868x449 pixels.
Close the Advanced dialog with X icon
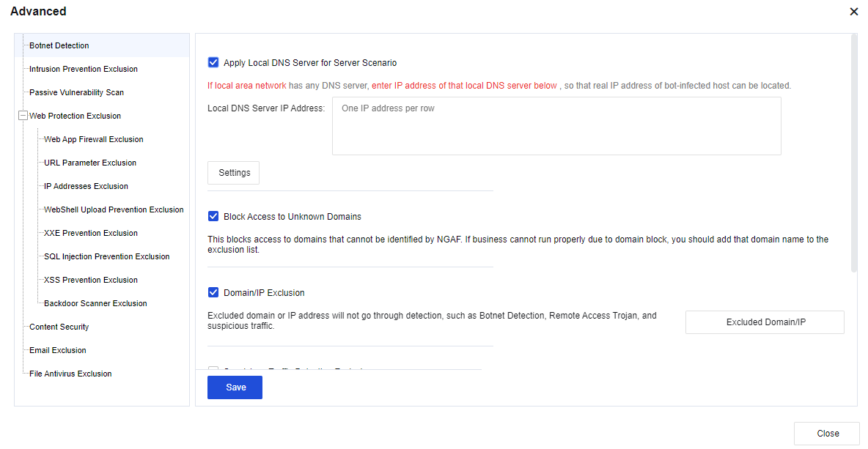coord(854,12)
